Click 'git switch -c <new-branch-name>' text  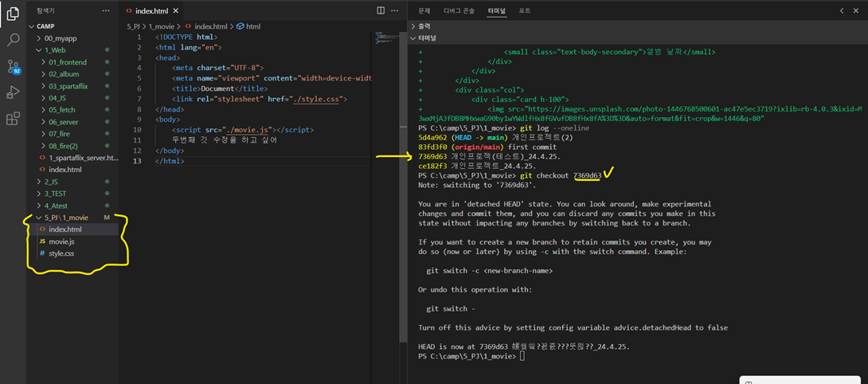490,271
